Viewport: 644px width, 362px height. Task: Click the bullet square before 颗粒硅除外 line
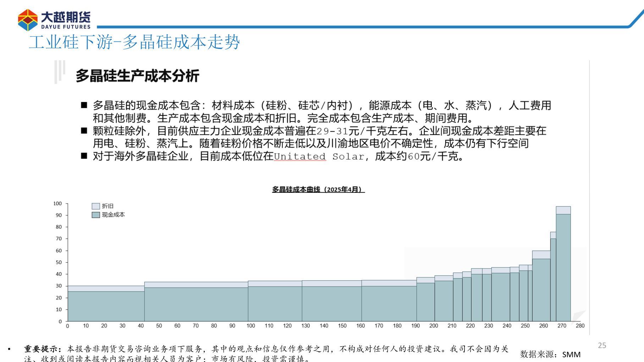pos(84,130)
